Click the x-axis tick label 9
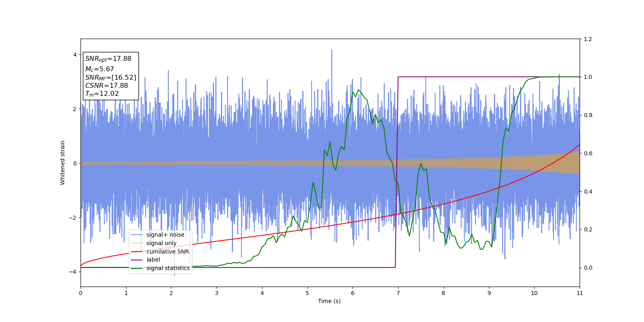Viewport: 644px width, 322px height. [x=489, y=293]
